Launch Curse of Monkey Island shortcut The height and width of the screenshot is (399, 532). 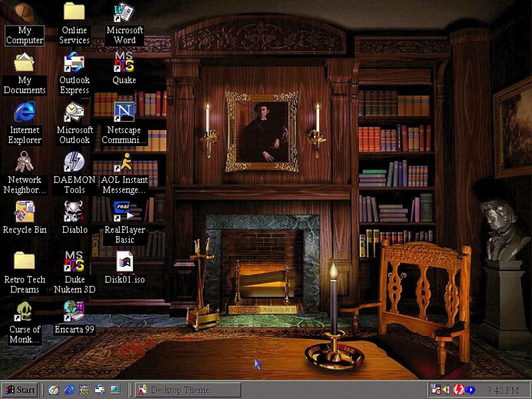[x=25, y=323]
